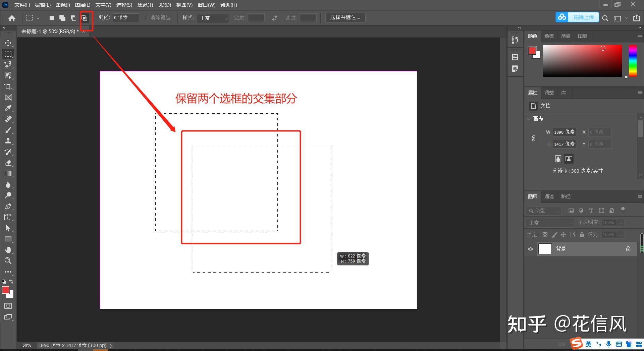Toggle layer filter switch on

coord(623,210)
